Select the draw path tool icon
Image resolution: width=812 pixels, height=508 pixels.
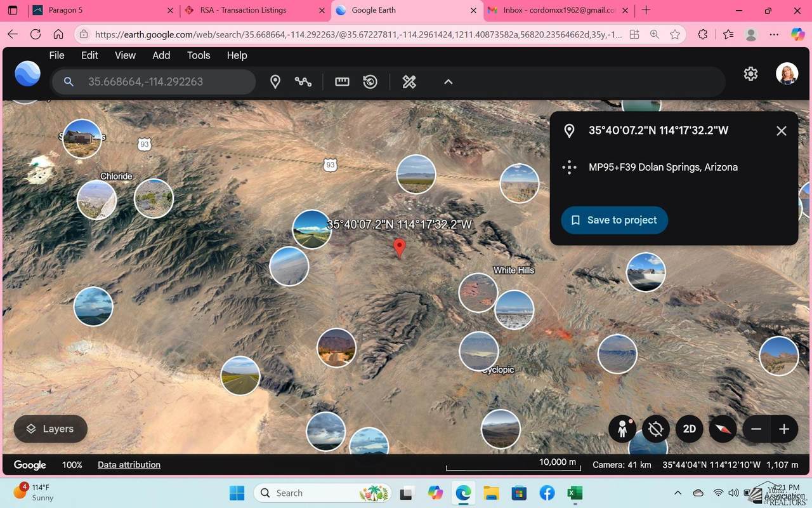pyautogui.click(x=303, y=82)
